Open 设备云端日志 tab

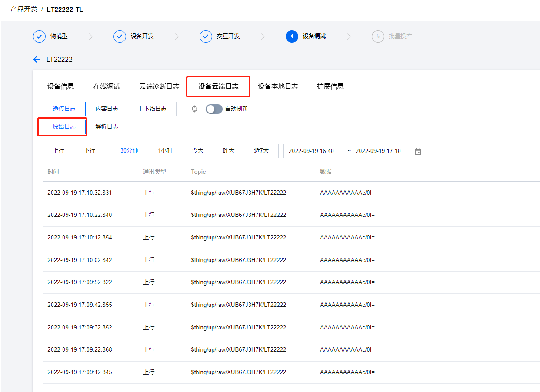click(x=218, y=86)
